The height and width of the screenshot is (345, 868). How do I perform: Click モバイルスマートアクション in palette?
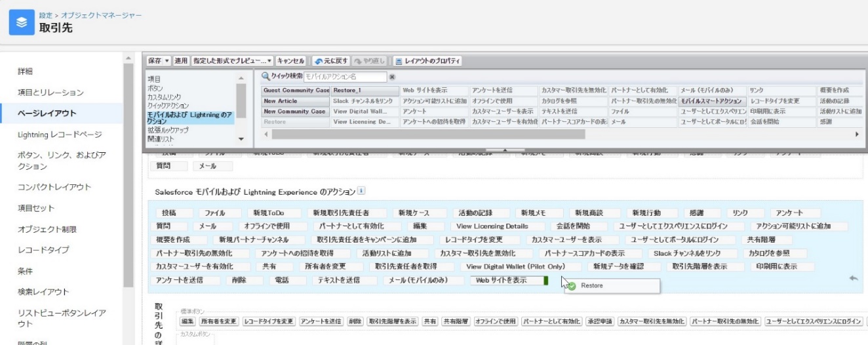click(x=713, y=101)
